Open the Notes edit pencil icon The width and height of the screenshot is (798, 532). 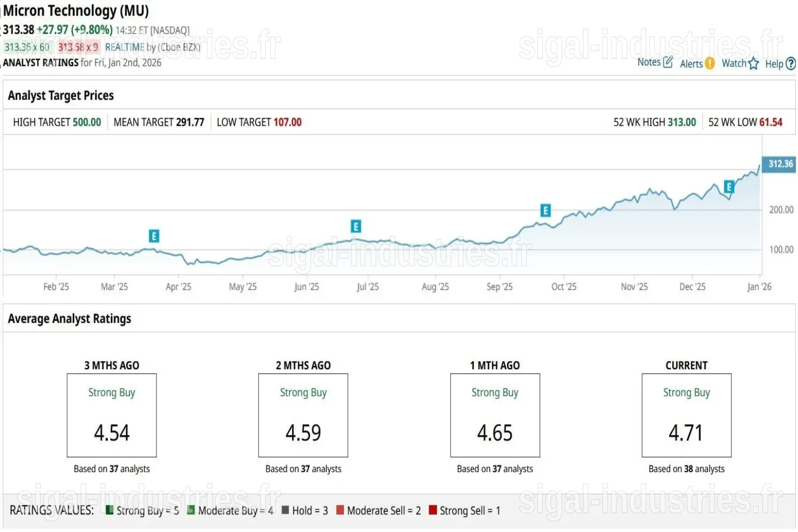(668, 62)
